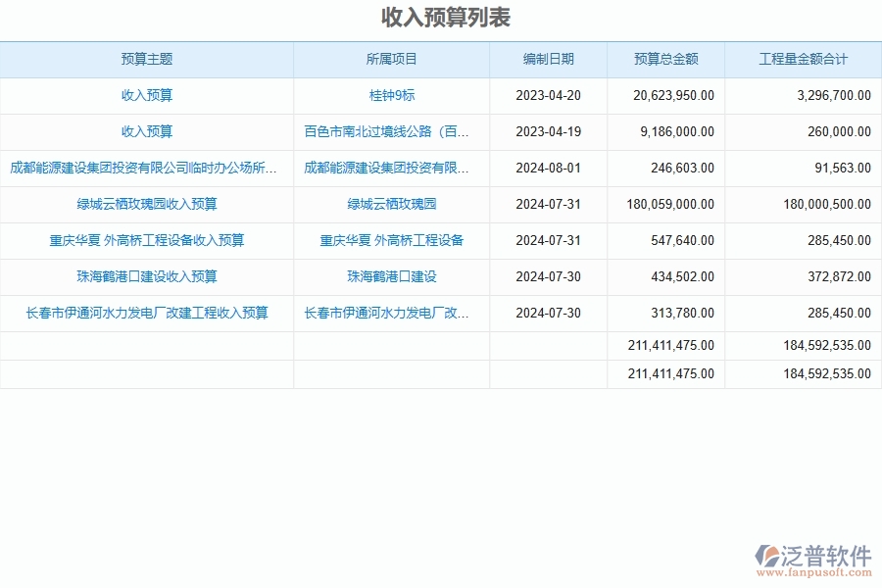Open the 重庆华夏 外高桥工程设备收入预算 record
The width and height of the screenshot is (882, 588).
145,240
